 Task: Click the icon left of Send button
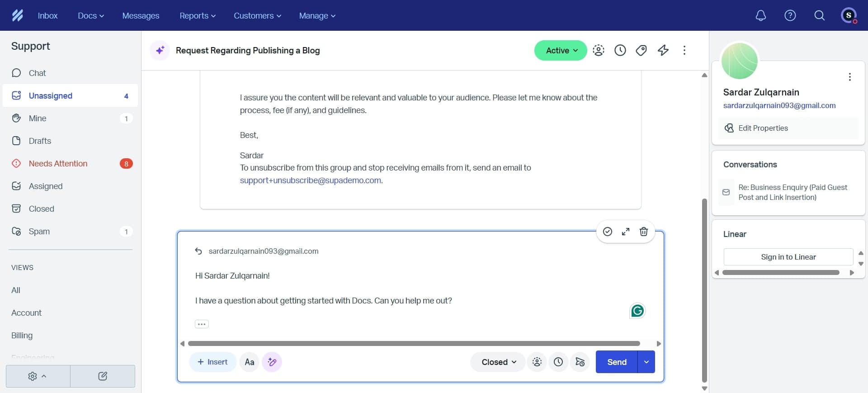[x=580, y=362]
